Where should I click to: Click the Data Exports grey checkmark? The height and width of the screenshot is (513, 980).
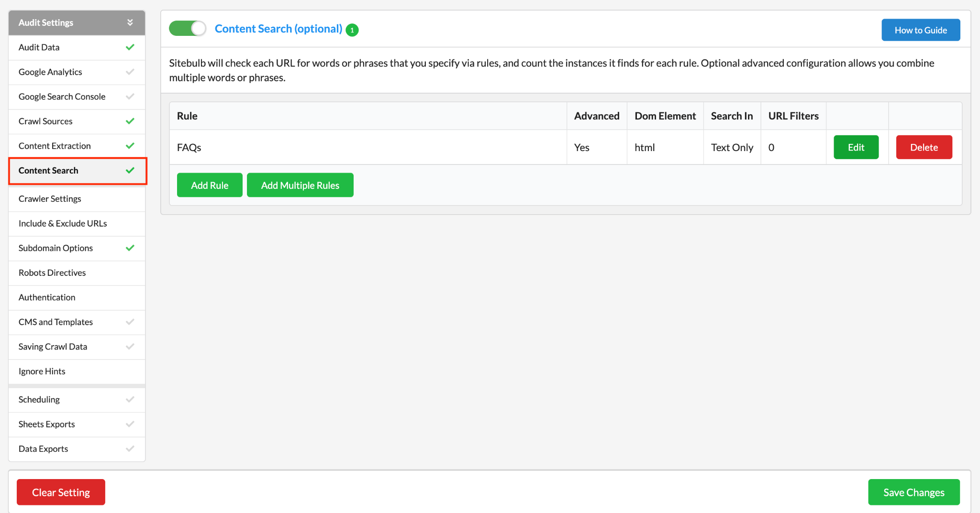pos(130,449)
